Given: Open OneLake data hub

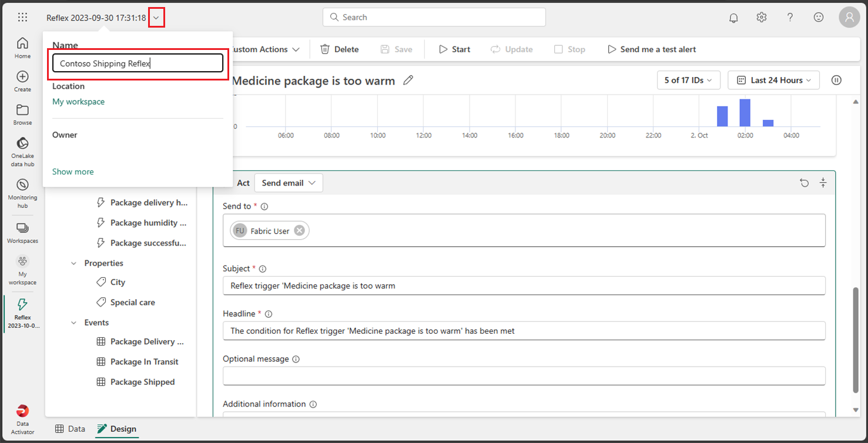Looking at the screenshot, I should tap(22, 152).
